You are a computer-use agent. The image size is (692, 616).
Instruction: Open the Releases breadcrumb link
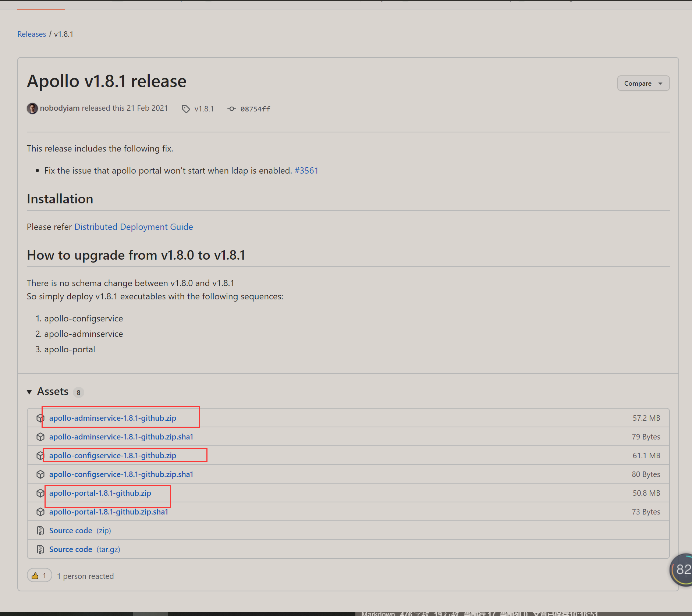[x=32, y=34]
